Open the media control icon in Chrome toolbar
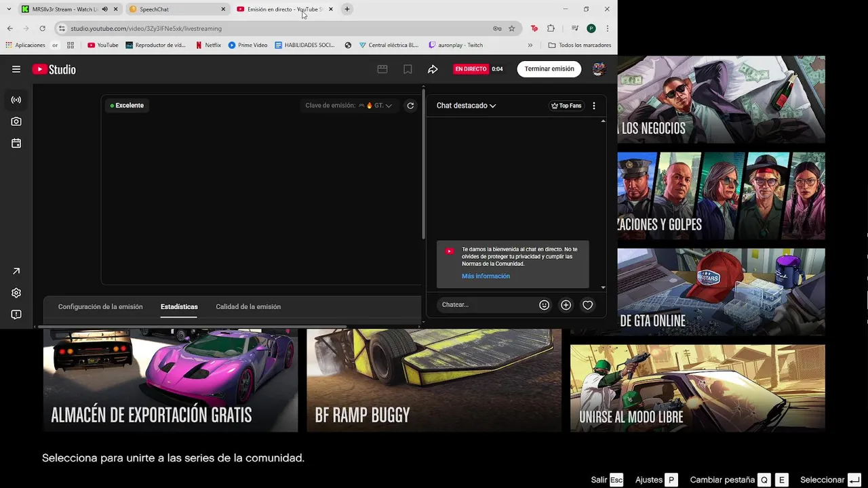The height and width of the screenshot is (488, 868). tap(575, 28)
